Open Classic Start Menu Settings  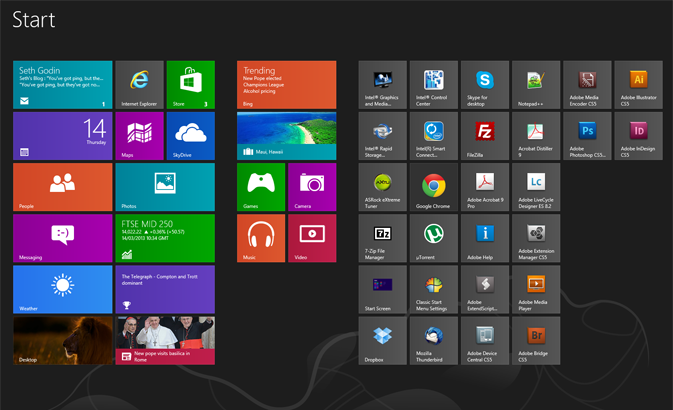click(434, 289)
